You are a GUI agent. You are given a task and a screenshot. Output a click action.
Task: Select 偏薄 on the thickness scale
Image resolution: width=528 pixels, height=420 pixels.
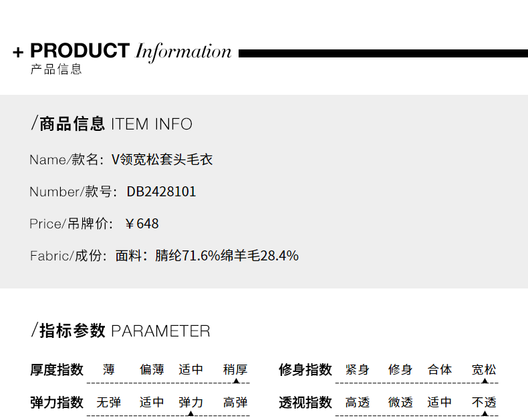(x=152, y=369)
